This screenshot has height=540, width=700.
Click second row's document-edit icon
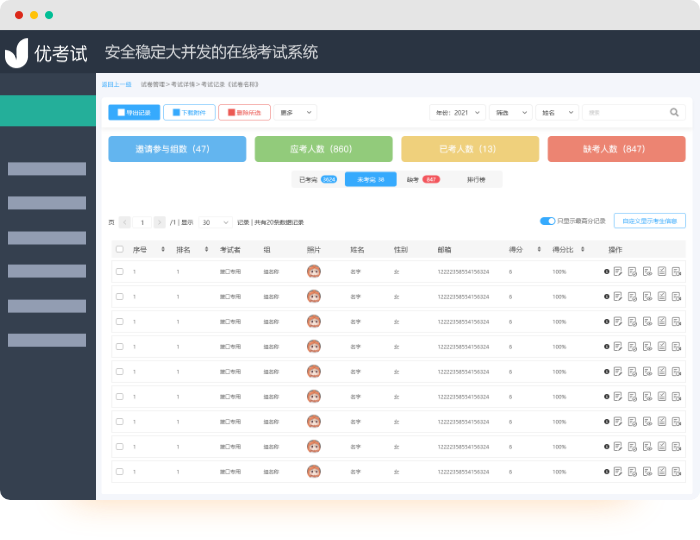coord(618,296)
